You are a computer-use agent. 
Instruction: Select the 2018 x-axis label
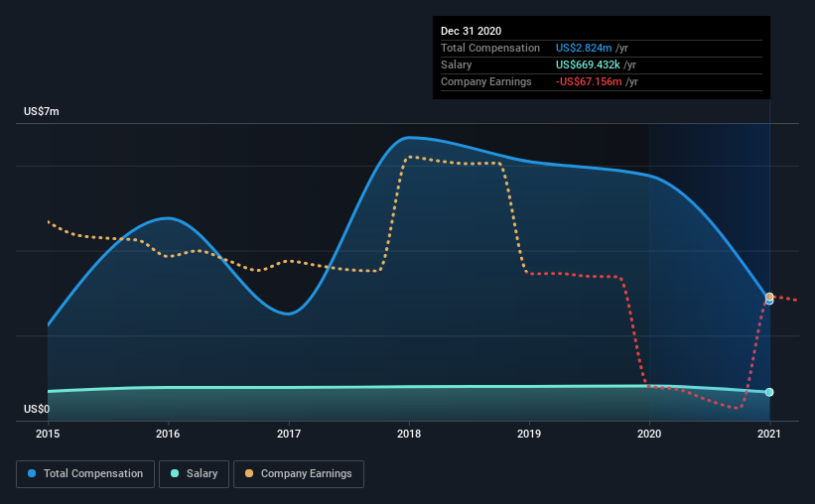[x=409, y=434]
